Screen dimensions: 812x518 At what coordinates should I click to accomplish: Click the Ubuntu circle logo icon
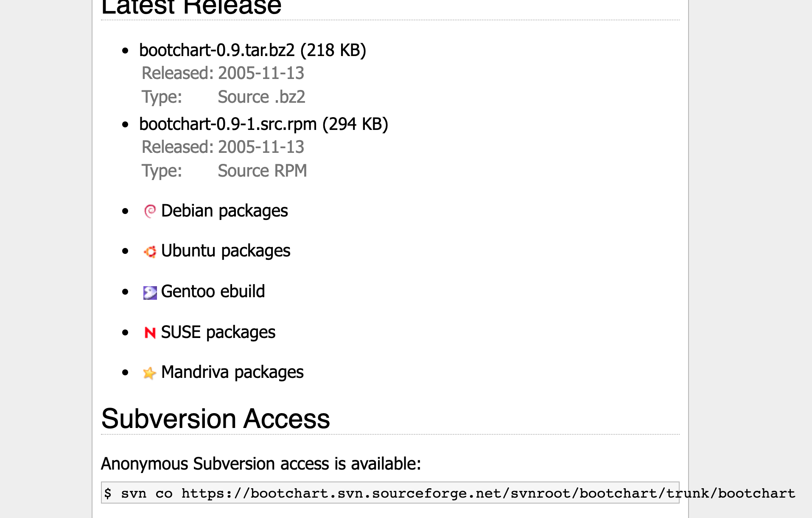pyautogui.click(x=150, y=251)
